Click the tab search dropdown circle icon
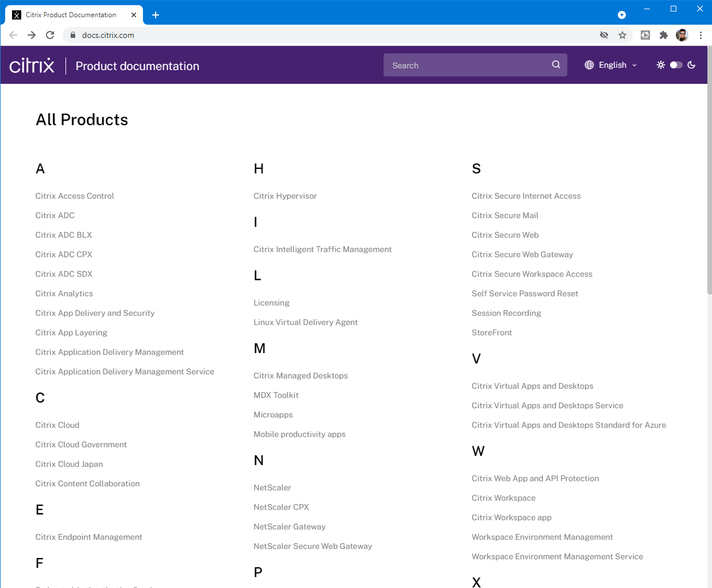This screenshot has width=712, height=588. click(x=622, y=15)
